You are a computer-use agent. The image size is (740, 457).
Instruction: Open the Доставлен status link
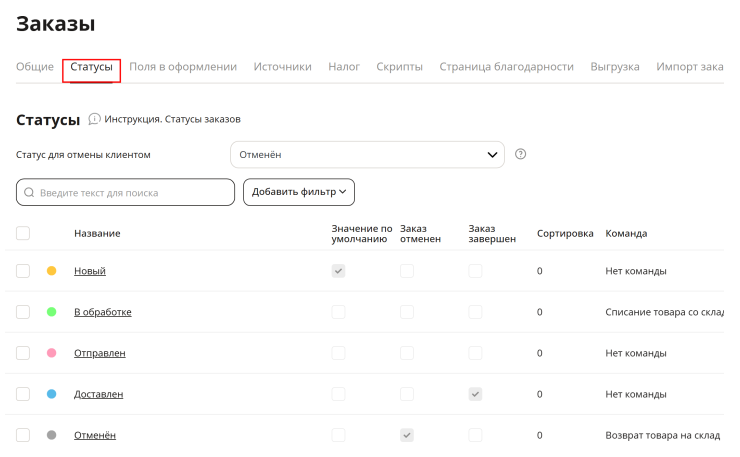tap(99, 394)
